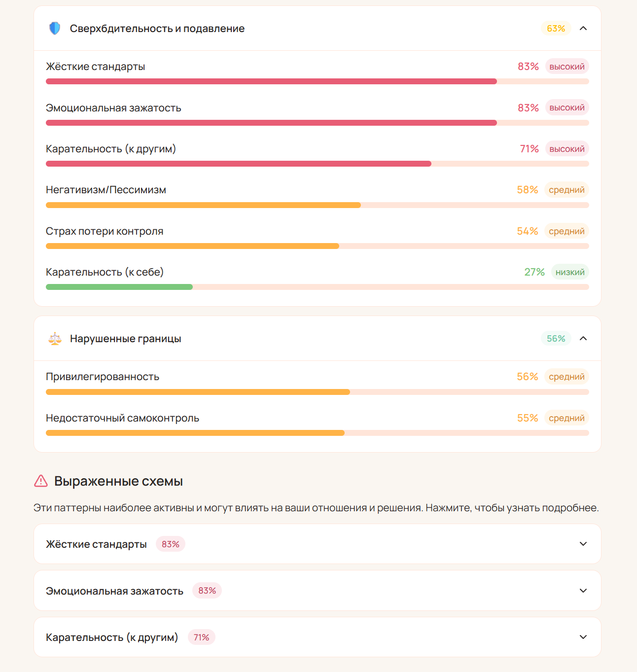Screen dimensions: 637x672
Task: Click the 'средний' badge beside 'Привилегированность'
Action: [x=566, y=376]
